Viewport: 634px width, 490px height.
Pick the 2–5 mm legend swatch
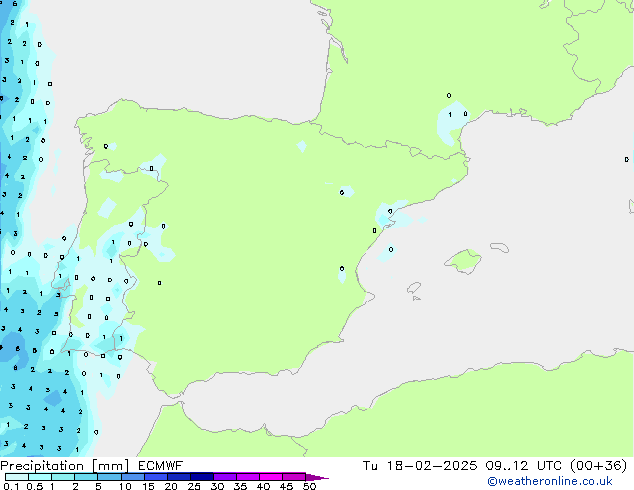[x=86, y=477]
